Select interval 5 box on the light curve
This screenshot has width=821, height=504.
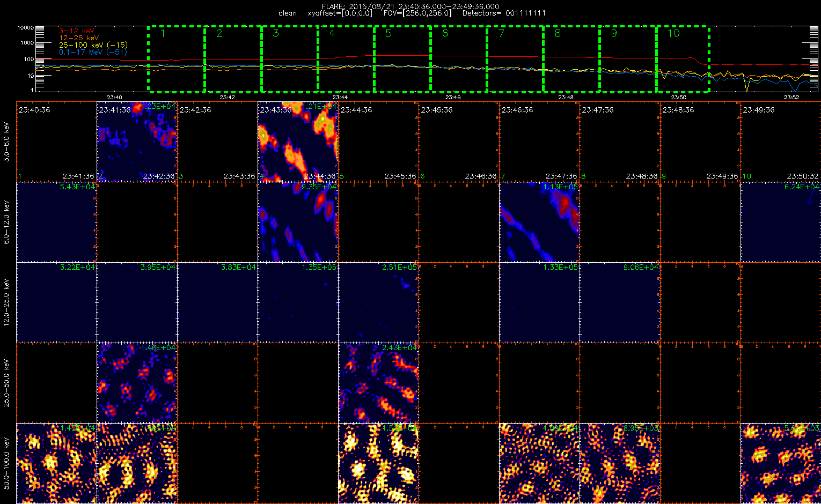[x=402, y=58]
